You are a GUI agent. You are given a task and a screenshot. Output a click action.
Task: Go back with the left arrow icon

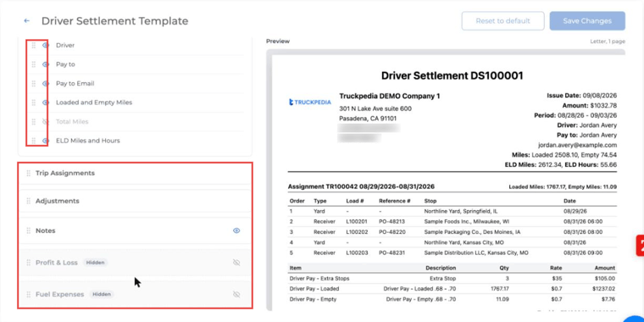click(x=27, y=21)
